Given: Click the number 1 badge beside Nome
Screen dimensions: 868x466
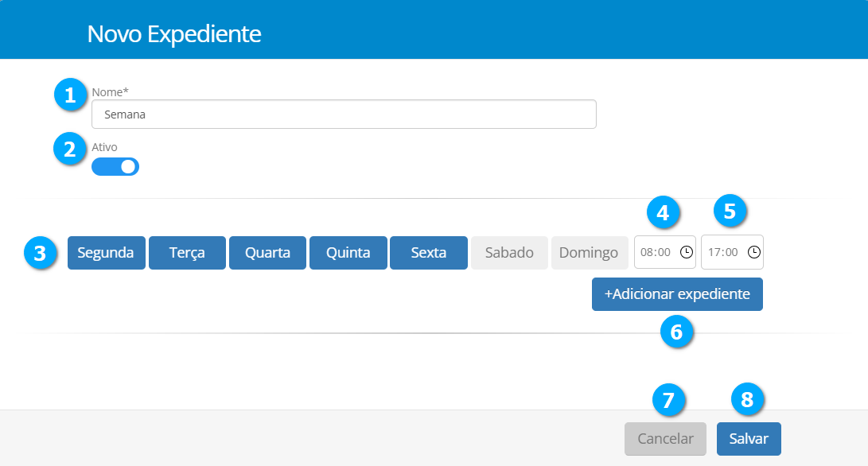Looking at the screenshot, I should [70, 95].
